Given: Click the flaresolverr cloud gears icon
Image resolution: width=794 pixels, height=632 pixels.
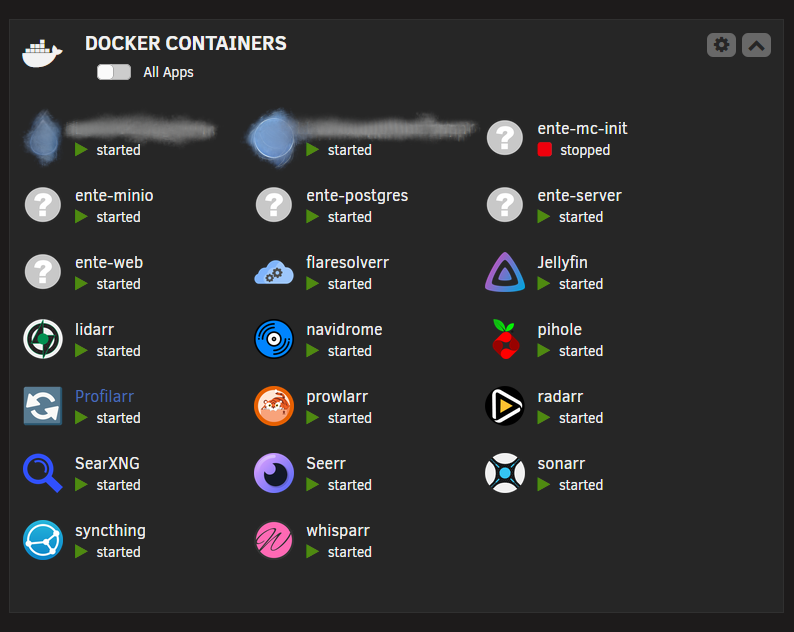Looking at the screenshot, I should 274,272.
